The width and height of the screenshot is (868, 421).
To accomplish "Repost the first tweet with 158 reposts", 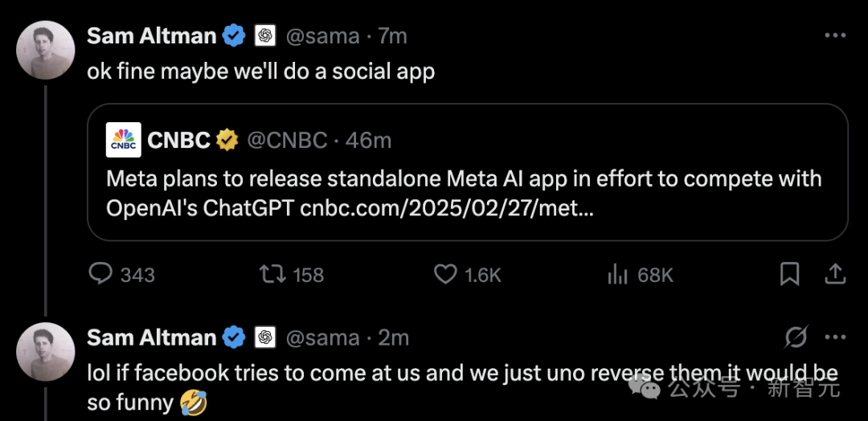I will [x=272, y=275].
